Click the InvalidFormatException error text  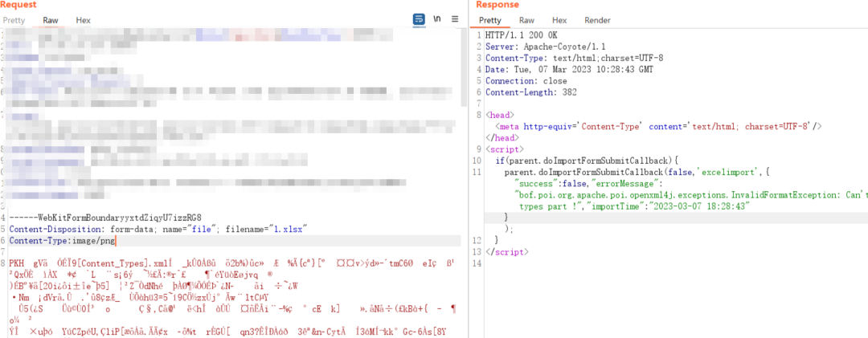click(x=691, y=195)
